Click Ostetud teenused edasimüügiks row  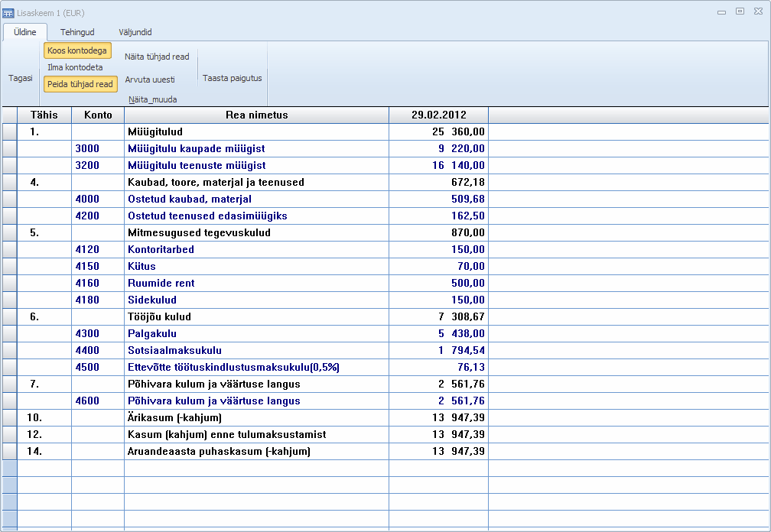(257, 216)
